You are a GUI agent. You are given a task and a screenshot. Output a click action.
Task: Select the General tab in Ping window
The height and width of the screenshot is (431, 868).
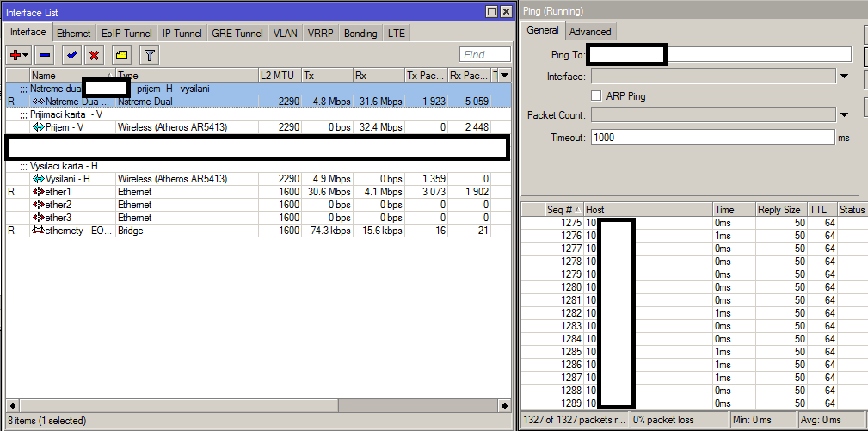tap(543, 30)
